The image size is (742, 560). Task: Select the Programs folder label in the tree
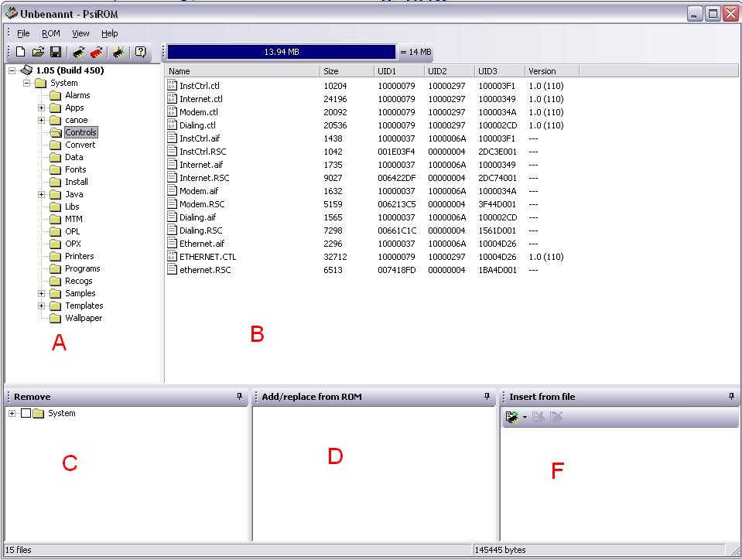click(82, 268)
